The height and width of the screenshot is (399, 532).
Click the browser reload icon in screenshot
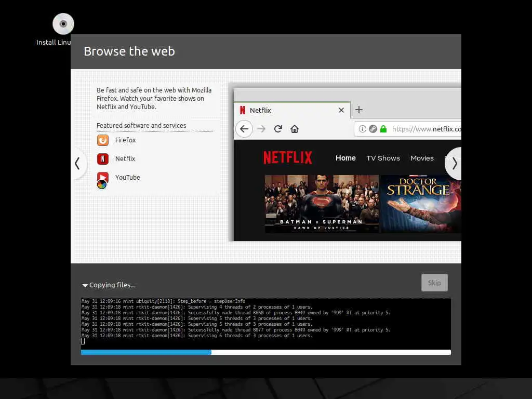[278, 129]
